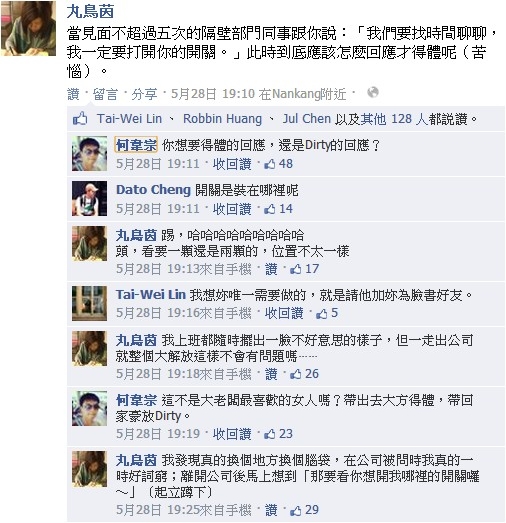Image resolution: width=506 pixels, height=523 pixels.
Task: Unlike 何韋宗's first comment via 收回讚
Action: pyautogui.click(x=232, y=164)
